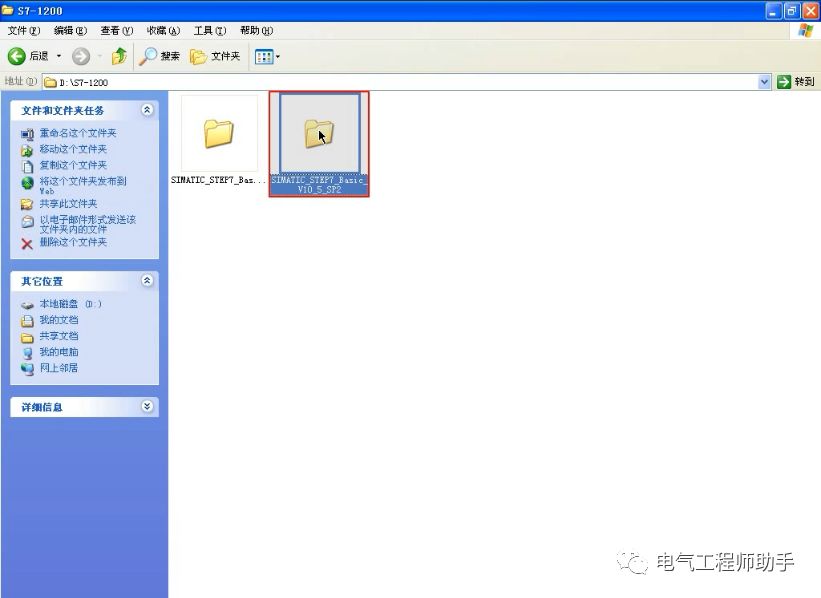The height and width of the screenshot is (598, 821).
Task: Collapse the 文件和文件夹任务 panel
Action: [x=147, y=110]
